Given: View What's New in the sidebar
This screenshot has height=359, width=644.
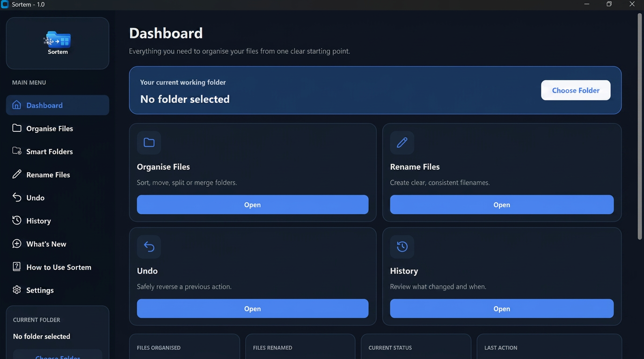Looking at the screenshot, I should tap(58, 244).
